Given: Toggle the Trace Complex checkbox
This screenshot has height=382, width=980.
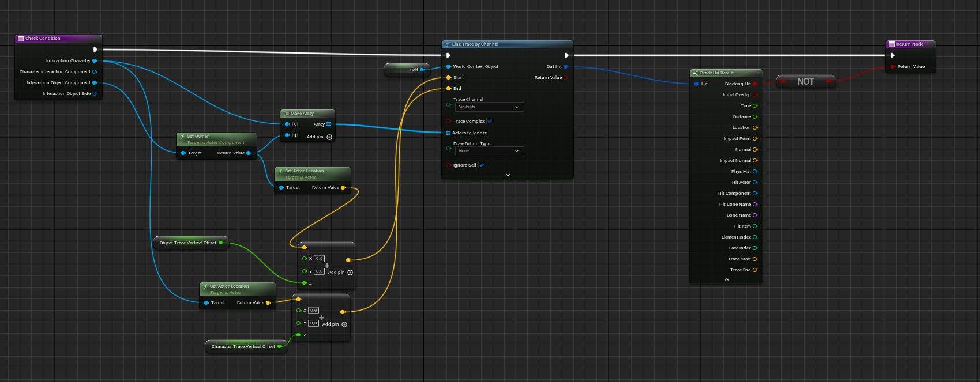Looking at the screenshot, I should pos(490,122).
